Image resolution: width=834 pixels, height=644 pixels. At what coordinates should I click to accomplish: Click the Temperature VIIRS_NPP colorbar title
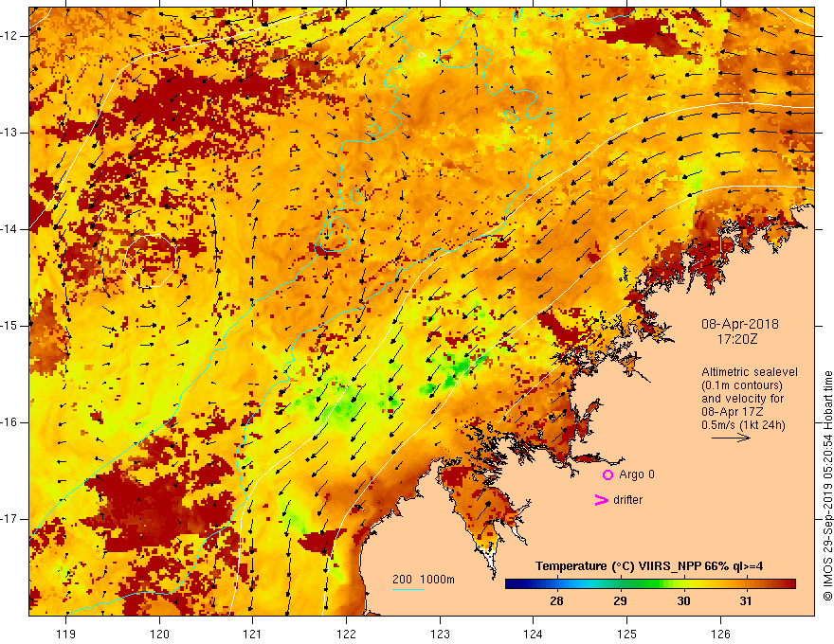click(649, 566)
